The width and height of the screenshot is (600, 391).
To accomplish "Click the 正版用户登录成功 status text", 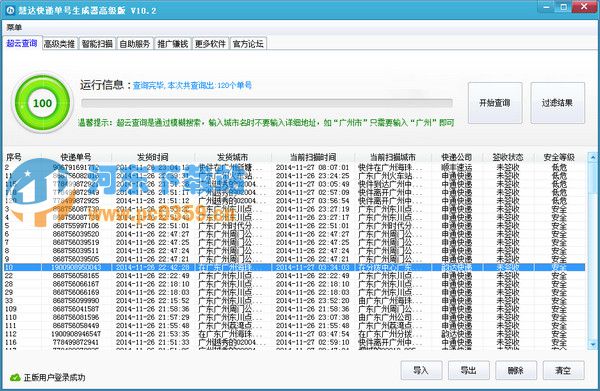I will click(x=54, y=378).
